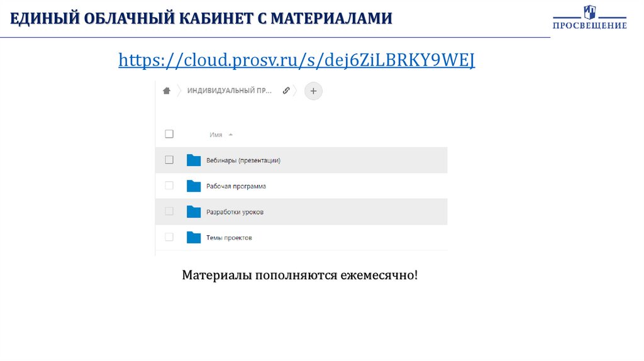
Task: Click the Рабочая программа folder icon
Action: [194, 186]
